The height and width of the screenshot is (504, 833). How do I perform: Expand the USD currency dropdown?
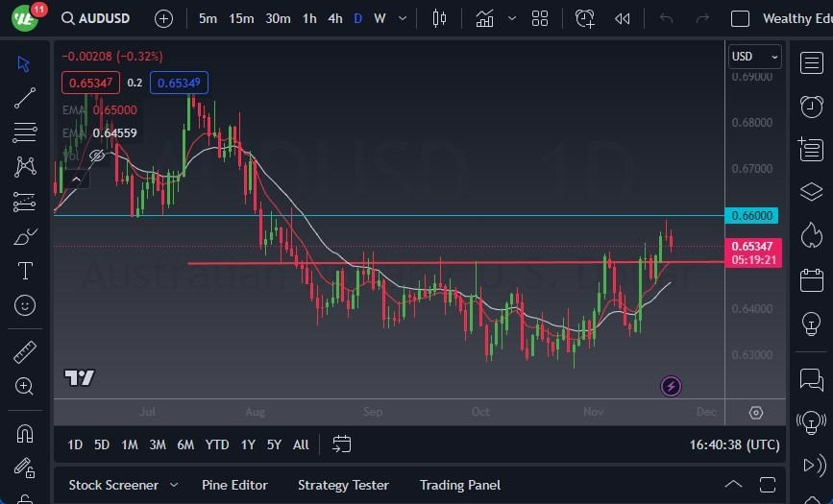coord(754,57)
